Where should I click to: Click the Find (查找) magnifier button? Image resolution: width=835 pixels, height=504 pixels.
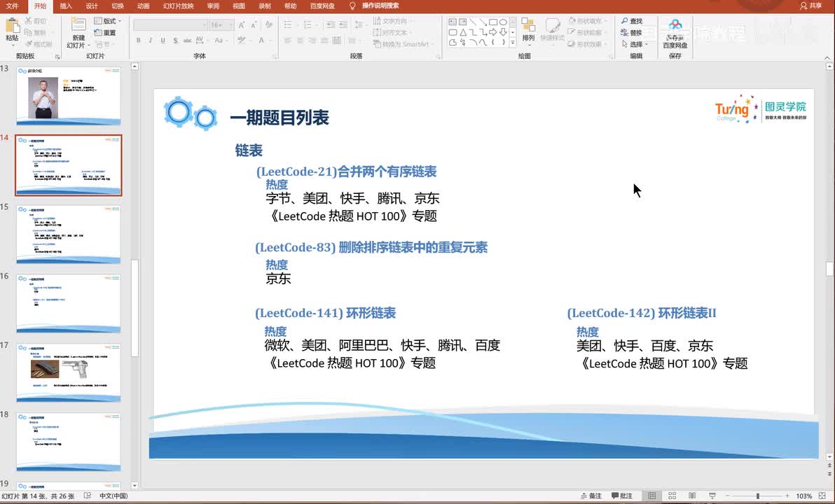[632, 21]
